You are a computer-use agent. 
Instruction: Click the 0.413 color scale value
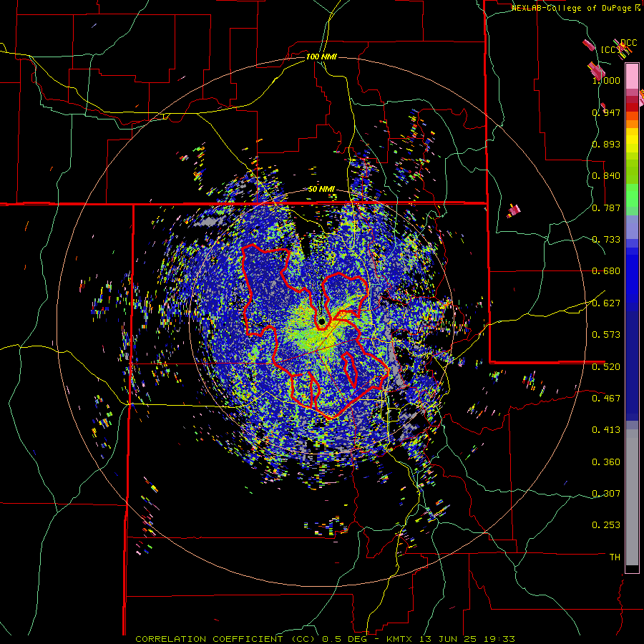[x=606, y=430]
